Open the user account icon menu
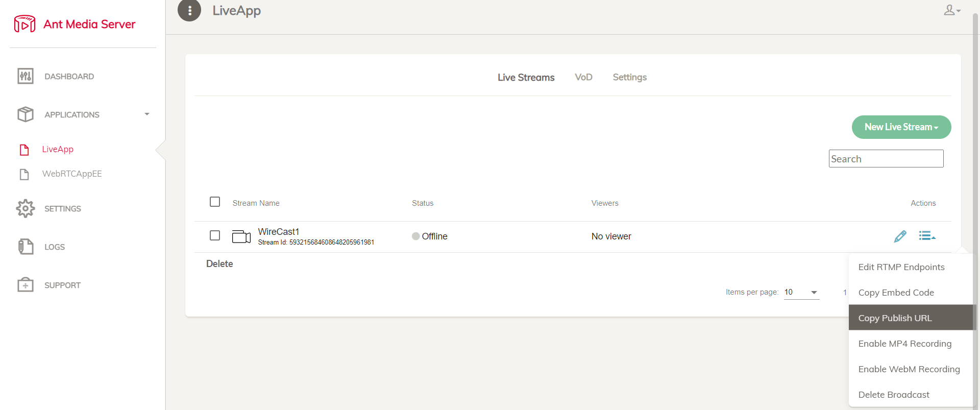This screenshot has height=410, width=980. point(952,10)
